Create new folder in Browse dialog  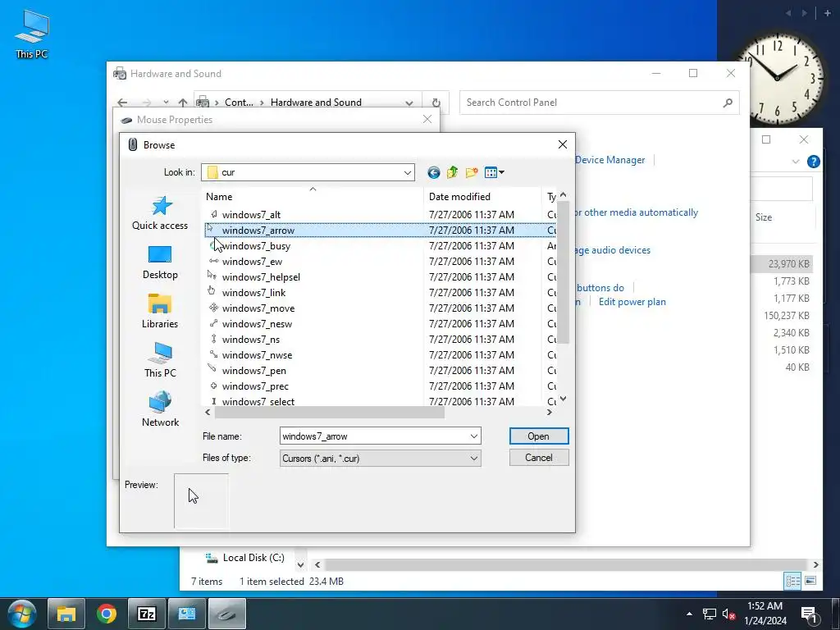(472, 172)
